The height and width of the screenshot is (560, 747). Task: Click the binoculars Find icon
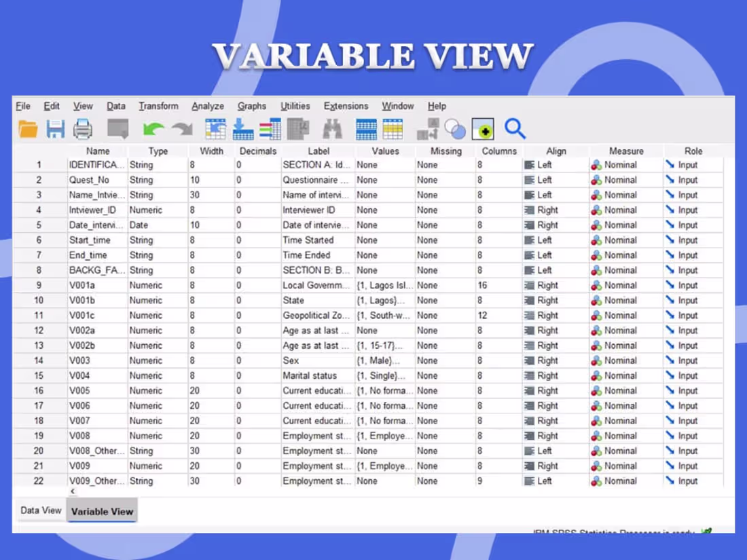[x=332, y=129]
